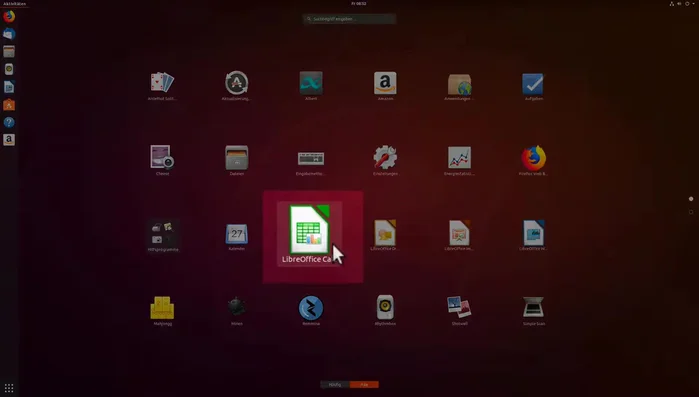Open Help from the dock
The height and width of the screenshot is (397, 699).
pos(9,122)
